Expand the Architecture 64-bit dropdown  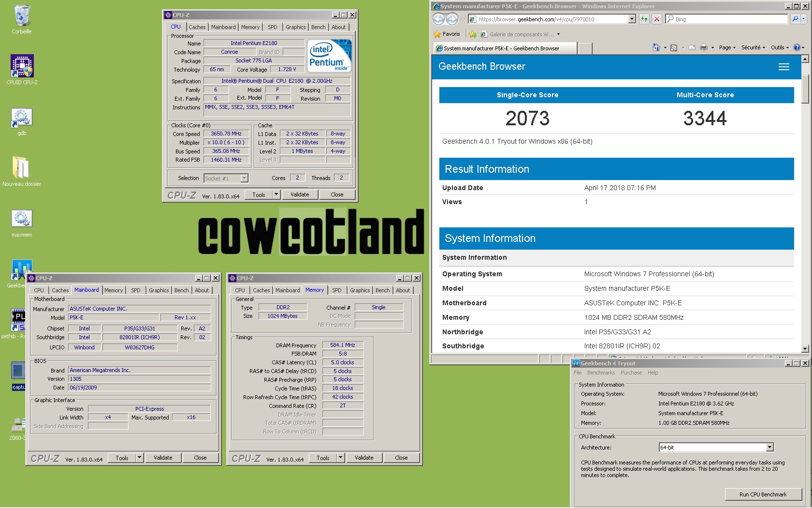[769, 448]
